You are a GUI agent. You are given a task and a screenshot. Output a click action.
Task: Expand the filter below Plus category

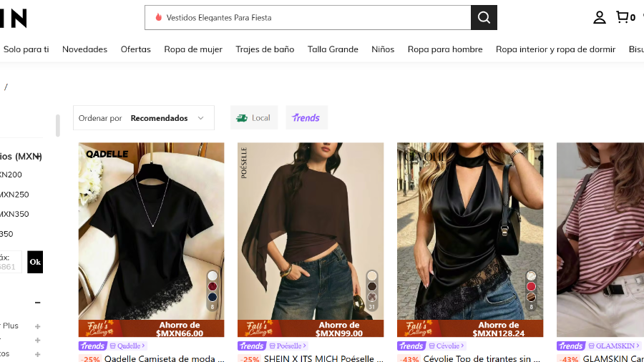click(x=37, y=341)
